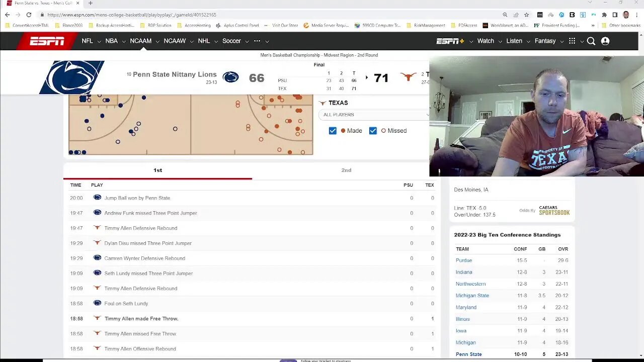Expand the NHL menu chevron
The image size is (644, 362).
tap(216, 42)
